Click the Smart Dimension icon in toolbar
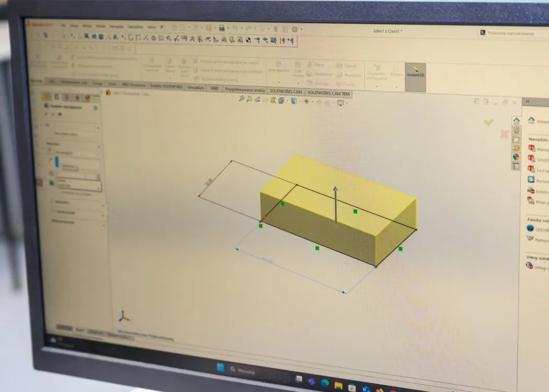The height and width of the screenshot is (392, 549). tap(168, 38)
